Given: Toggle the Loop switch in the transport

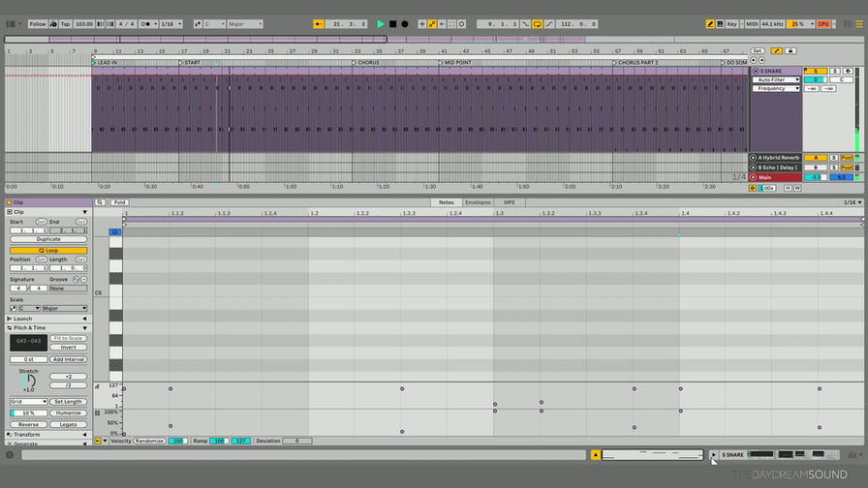Looking at the screenshot, I should (x=537, y=24).
